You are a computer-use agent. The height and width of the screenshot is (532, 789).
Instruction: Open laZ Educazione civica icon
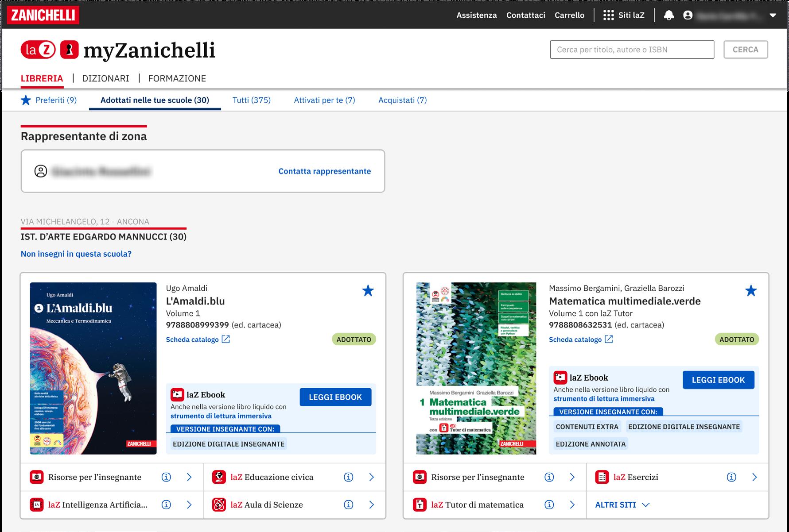tap(219, 477)
